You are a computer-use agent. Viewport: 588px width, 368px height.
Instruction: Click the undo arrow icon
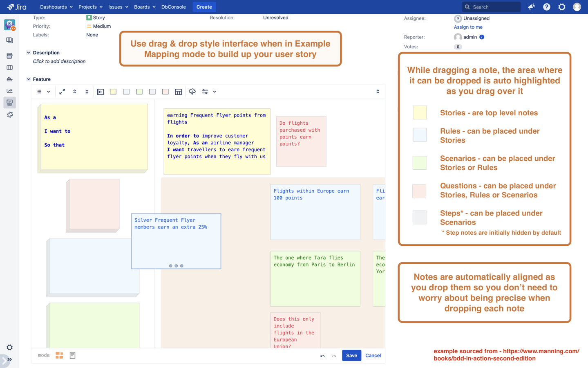click(x=322, y=356)
